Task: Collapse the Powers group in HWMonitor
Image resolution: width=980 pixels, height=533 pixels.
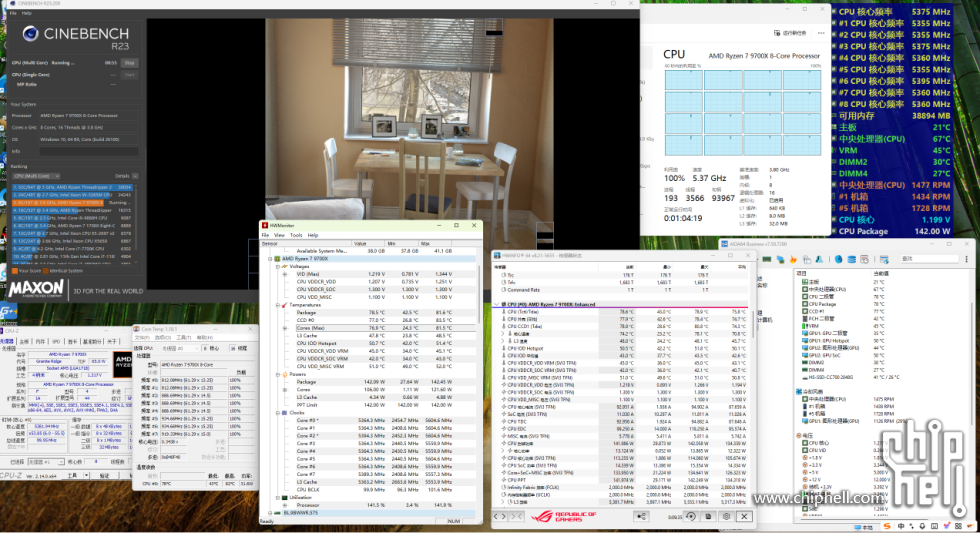Action: coord(278,374)
